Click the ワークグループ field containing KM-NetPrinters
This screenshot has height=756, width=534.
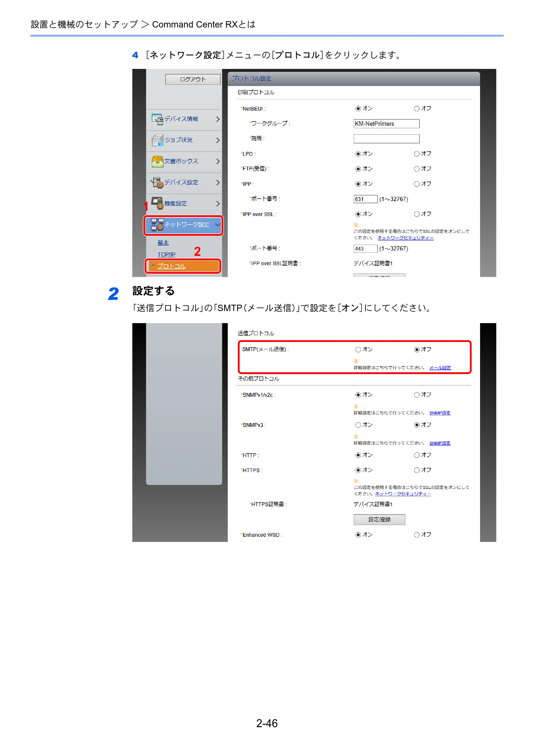[x=387, y=124]
